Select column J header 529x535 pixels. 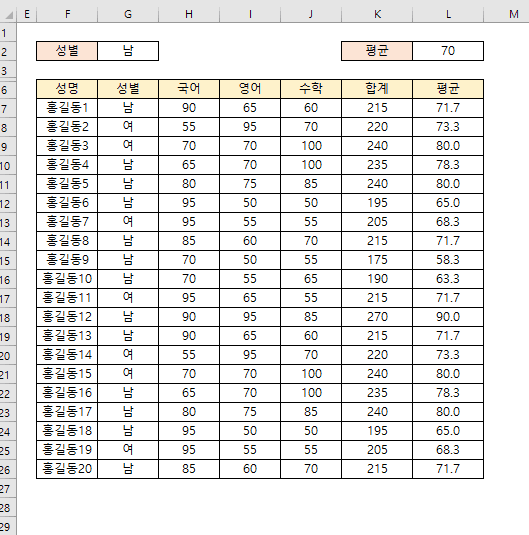click(311, 14)
